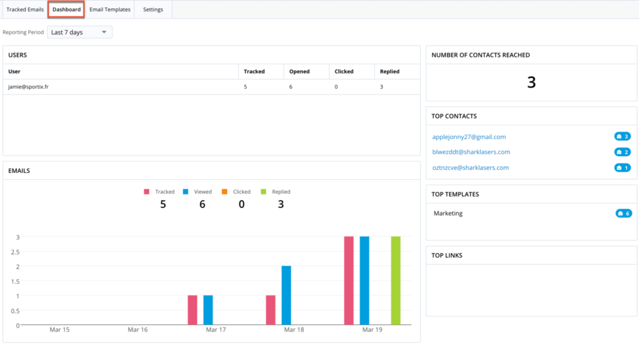Click the badge showing 1 for oztnzcve

click(622, 167)
